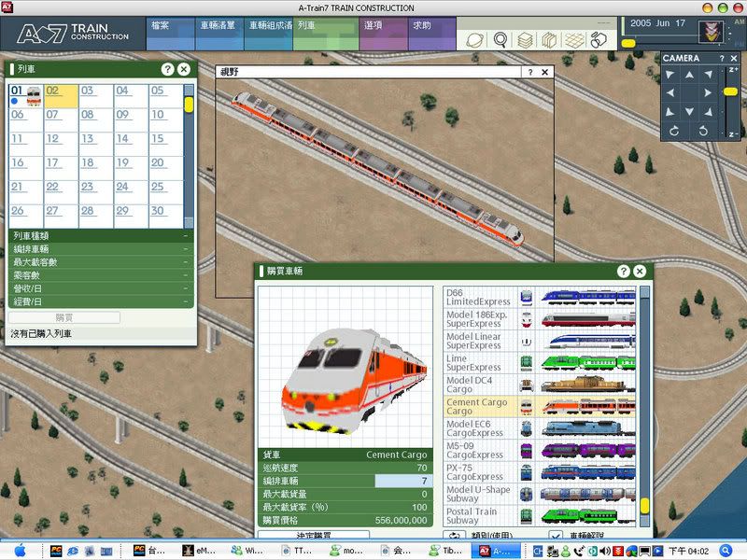Close the 視野 view window

pyautogui.click(x=545, y=72)
